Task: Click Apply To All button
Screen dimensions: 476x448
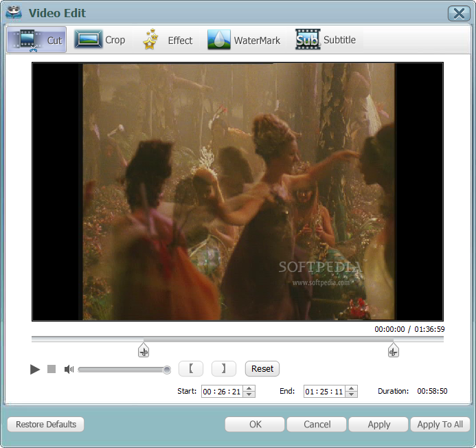Action: [440, 425]
